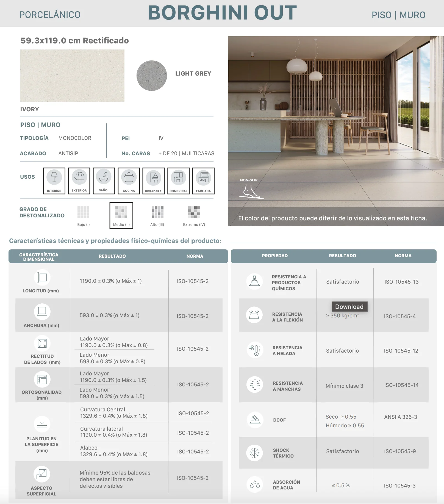
Task: Click the ≤ 0.5 % water absorption result
Action: 341,486
